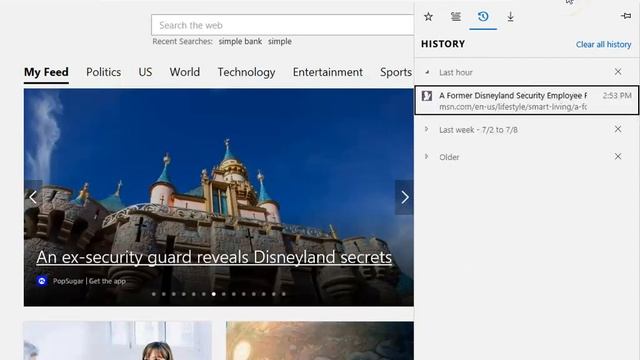Open the US news tab
This screenshot has width=640, height=360.
[145, 72]
